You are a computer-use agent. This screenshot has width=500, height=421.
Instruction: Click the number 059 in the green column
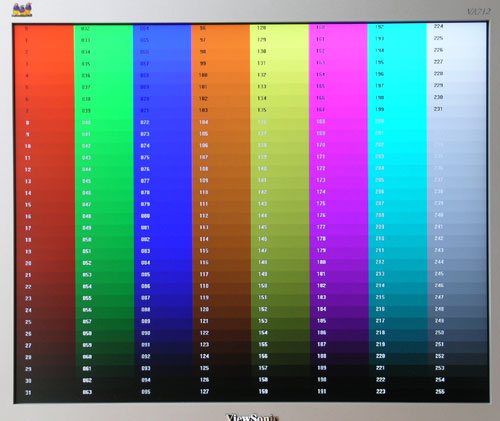[87, 345]
